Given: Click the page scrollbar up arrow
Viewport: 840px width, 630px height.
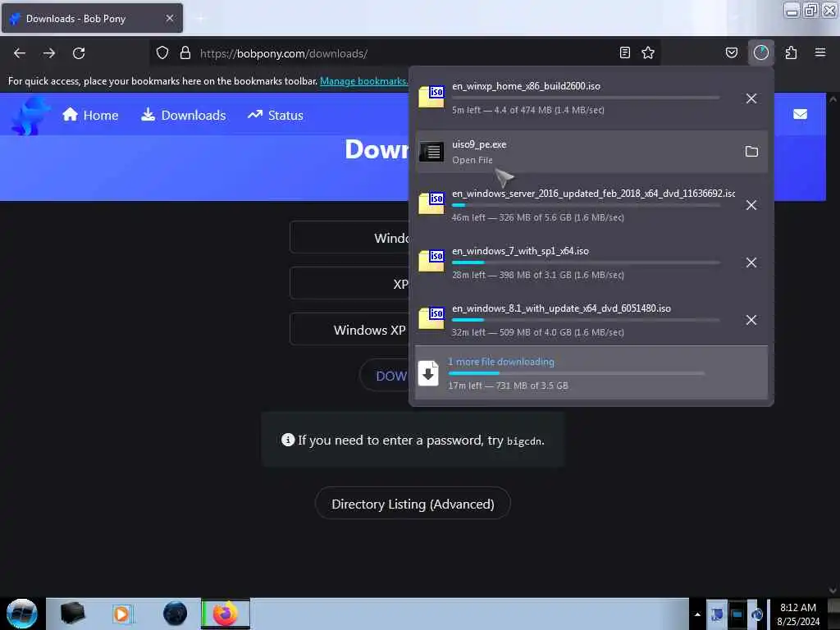Looking at the screenshot, I should point(833,99).
